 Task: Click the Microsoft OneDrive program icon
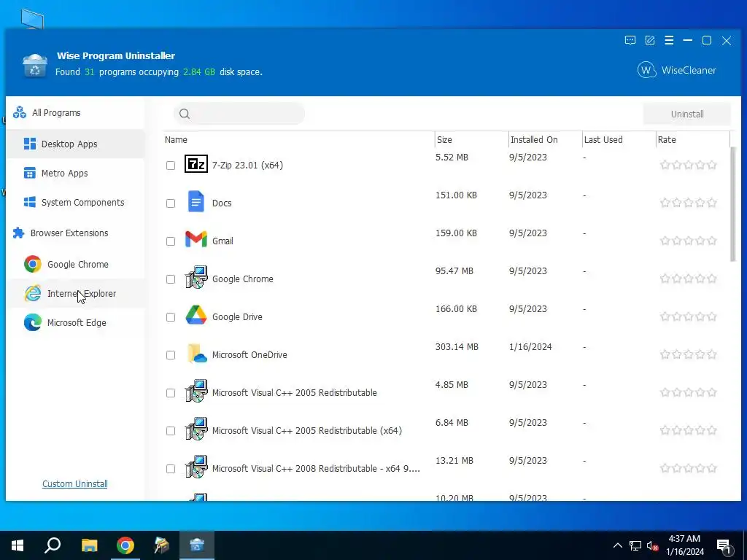196,354
